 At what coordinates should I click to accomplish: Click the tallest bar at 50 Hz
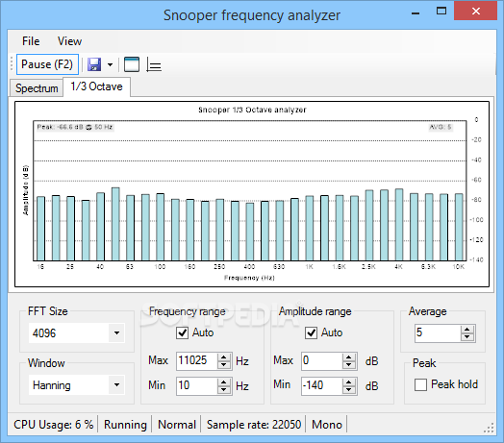tap(115, 224)
